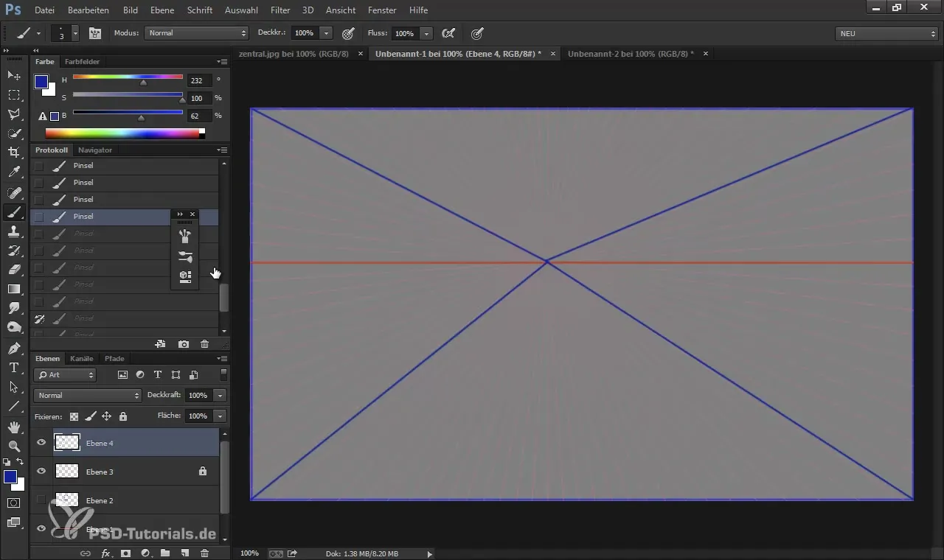Click the hue value field 232

(199, 80)
